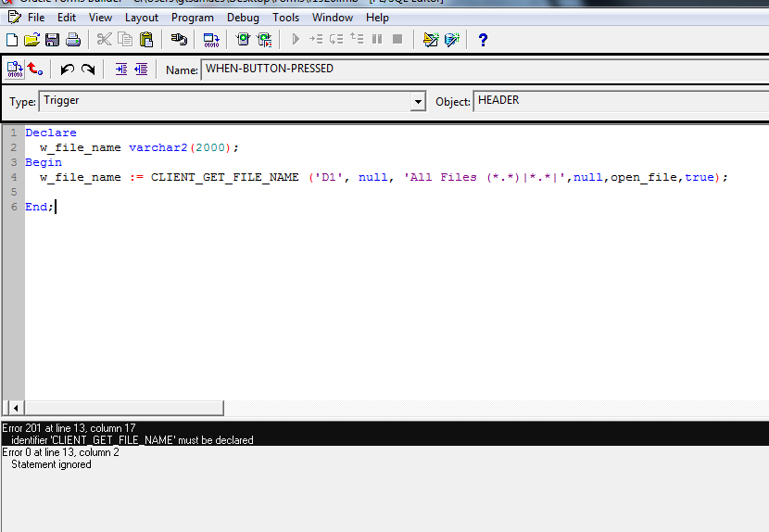Open the View menu
This screenshot has height=532, width=769.
pyautogui.click(x=100, y=18)
